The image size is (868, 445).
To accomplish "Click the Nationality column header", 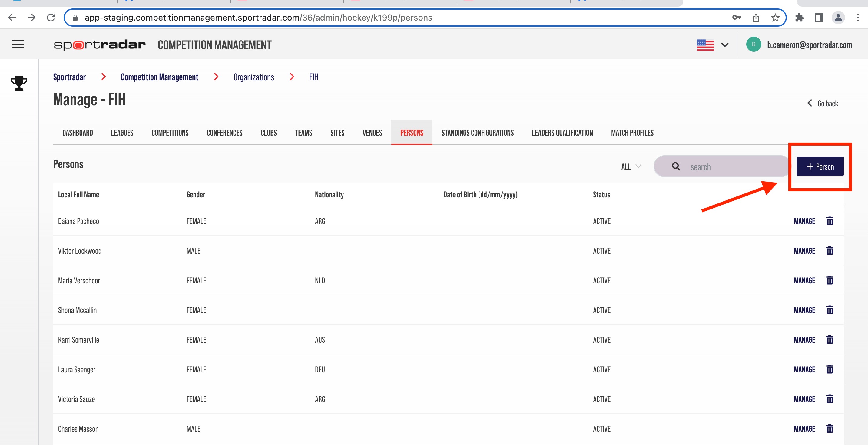I will pos(329,194).
